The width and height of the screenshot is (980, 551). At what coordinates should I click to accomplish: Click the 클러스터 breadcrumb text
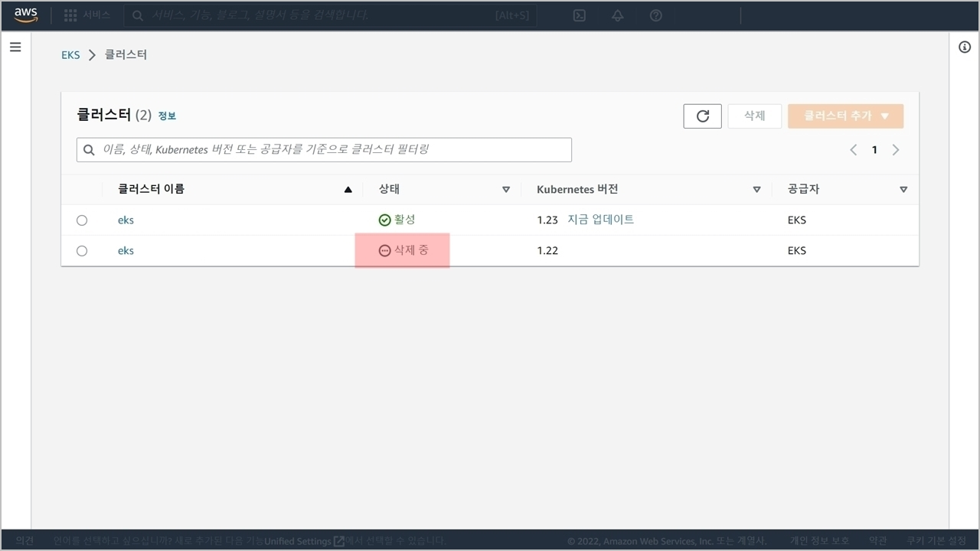click(x=126, y=55)
